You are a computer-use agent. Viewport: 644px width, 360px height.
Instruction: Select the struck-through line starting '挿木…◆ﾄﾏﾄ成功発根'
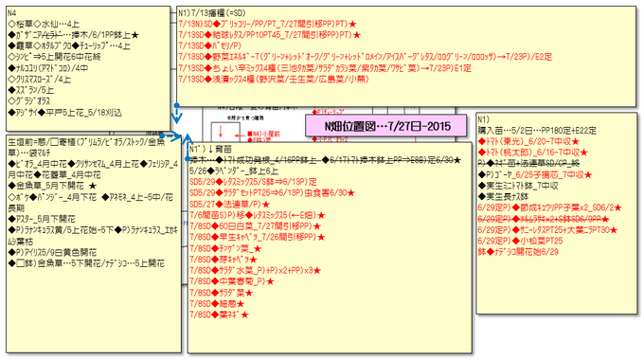pyautogui.click(x=325, y=160)
